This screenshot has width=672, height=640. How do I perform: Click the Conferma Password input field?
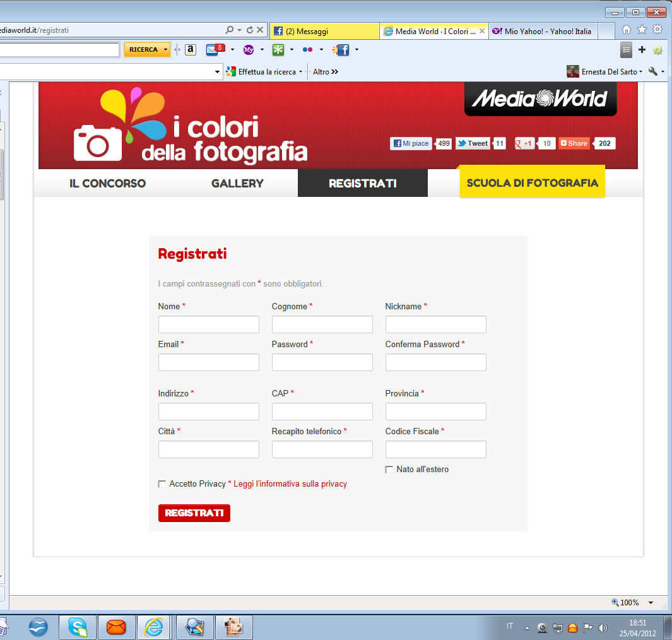[x=436, y=362]
